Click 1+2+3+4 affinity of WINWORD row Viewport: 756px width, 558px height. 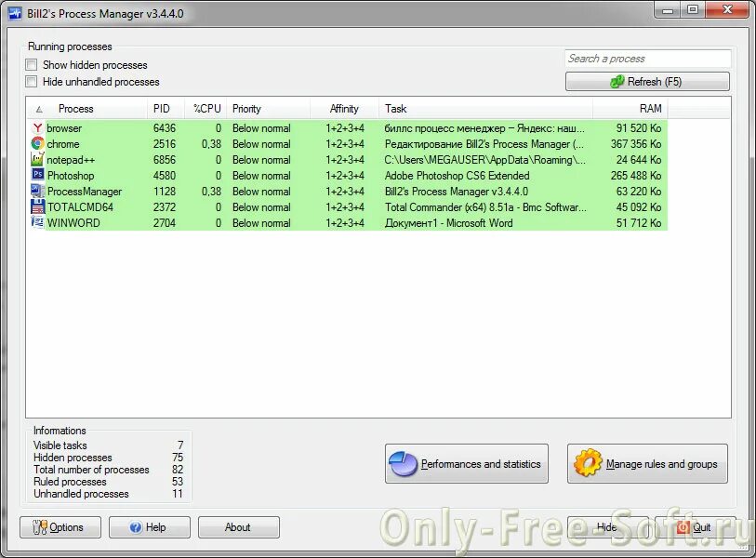point(345,223)
